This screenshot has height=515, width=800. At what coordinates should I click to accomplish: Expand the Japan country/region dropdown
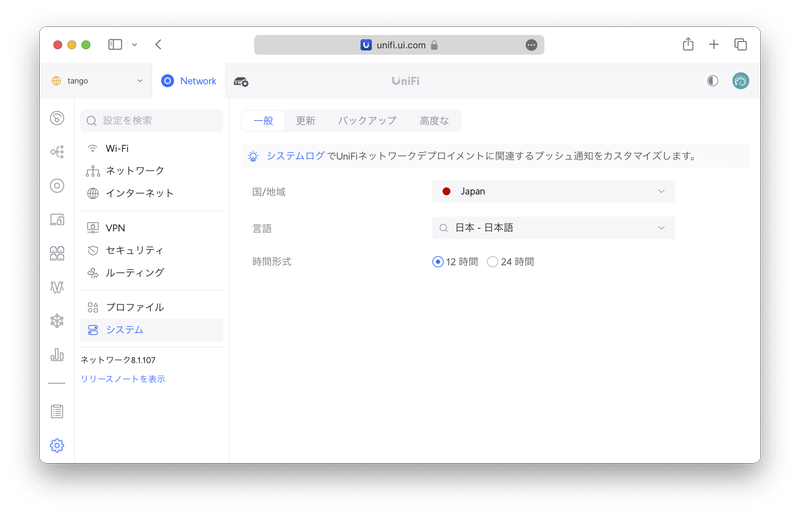tap(553, 191)
